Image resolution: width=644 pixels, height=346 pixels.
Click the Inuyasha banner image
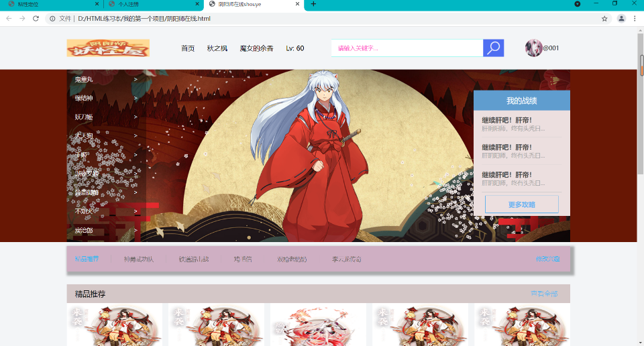[x=318, y=156]
